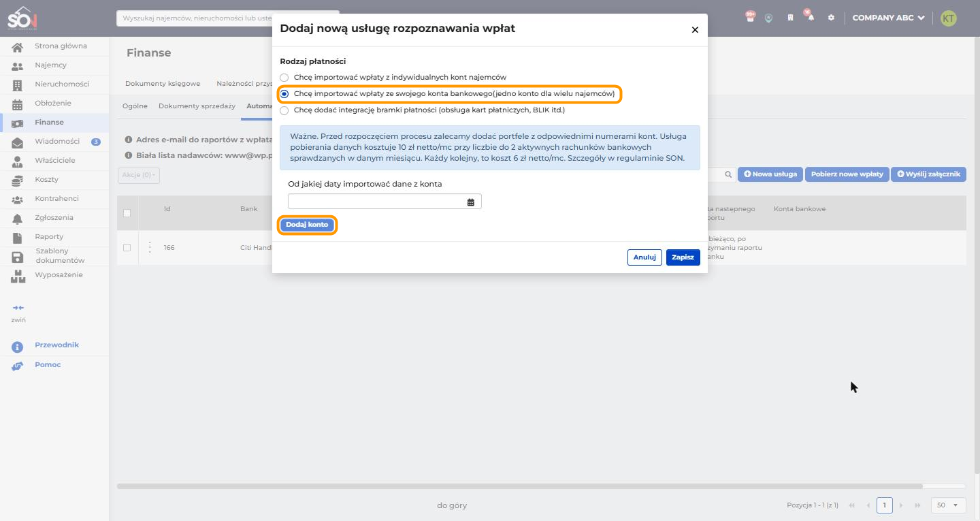980x521 pixels.
Task: Click the Pobierz nowe wpłaty button
Action: click(847, 174)
